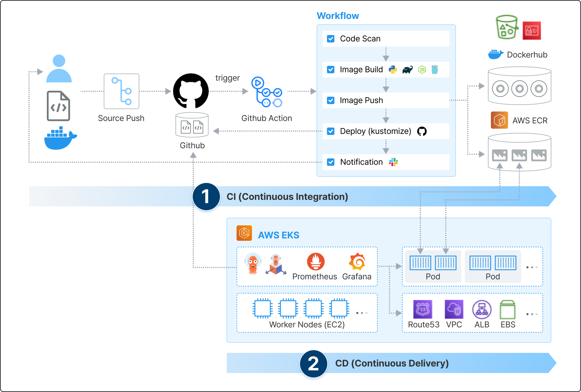Click the Node.js icon in Image Build
This screenshot has width=581, height=392.
click(422, 70)
